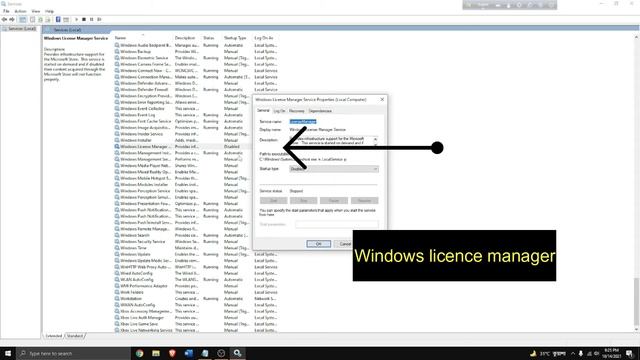
Task: Click the microphone icon in the system tray
Action: pyautogui.click(x=580, y=353)
